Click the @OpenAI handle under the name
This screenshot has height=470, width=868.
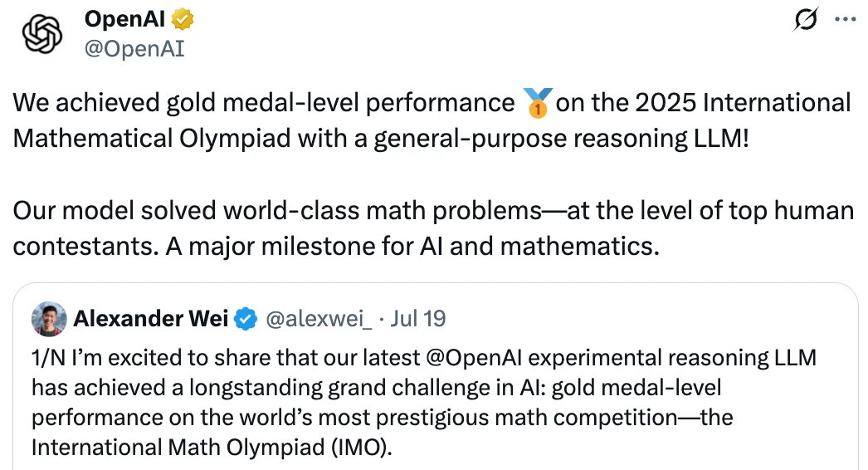tap(134, 49)
